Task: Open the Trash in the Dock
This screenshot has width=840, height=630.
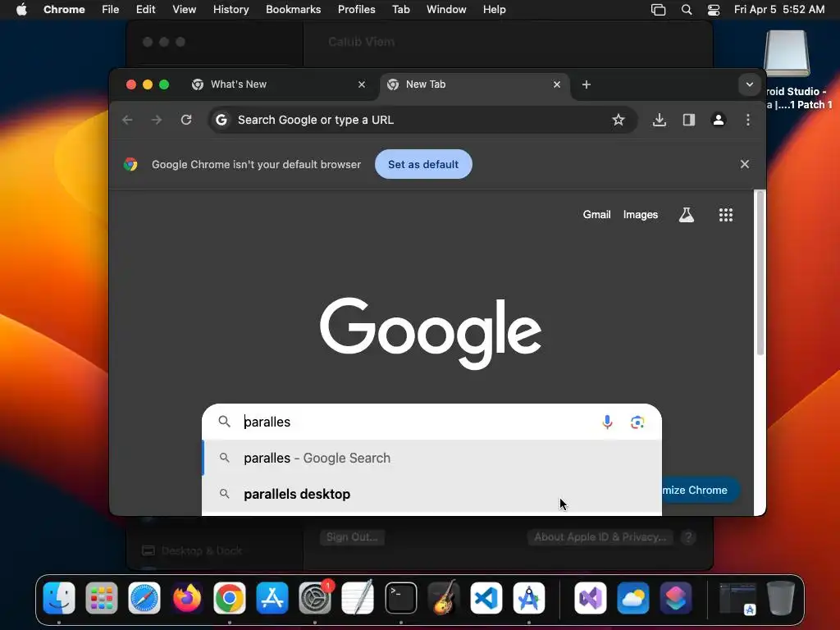Action: (781, 598)
